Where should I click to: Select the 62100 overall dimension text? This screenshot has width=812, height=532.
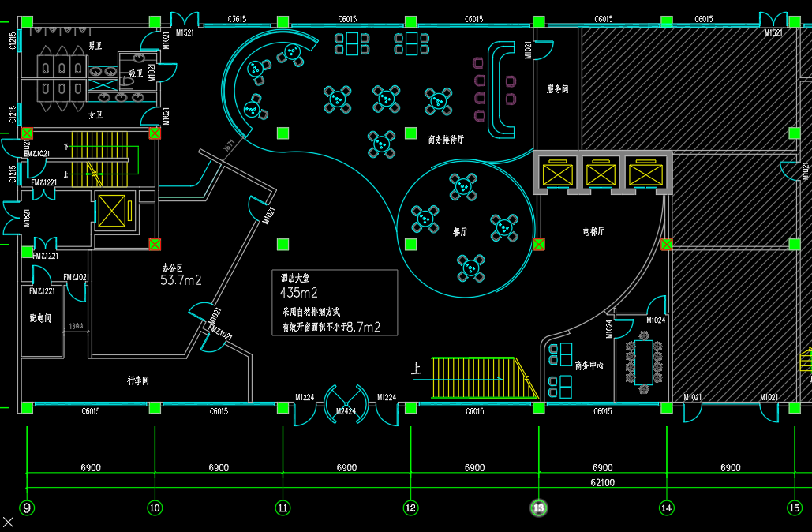(602, 482)
